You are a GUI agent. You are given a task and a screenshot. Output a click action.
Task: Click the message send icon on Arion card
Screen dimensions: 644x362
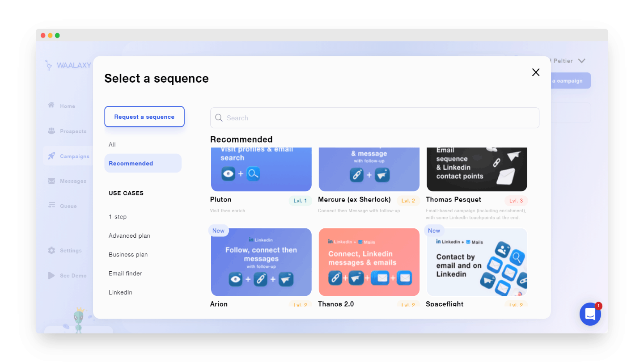[x=286, y=279]
